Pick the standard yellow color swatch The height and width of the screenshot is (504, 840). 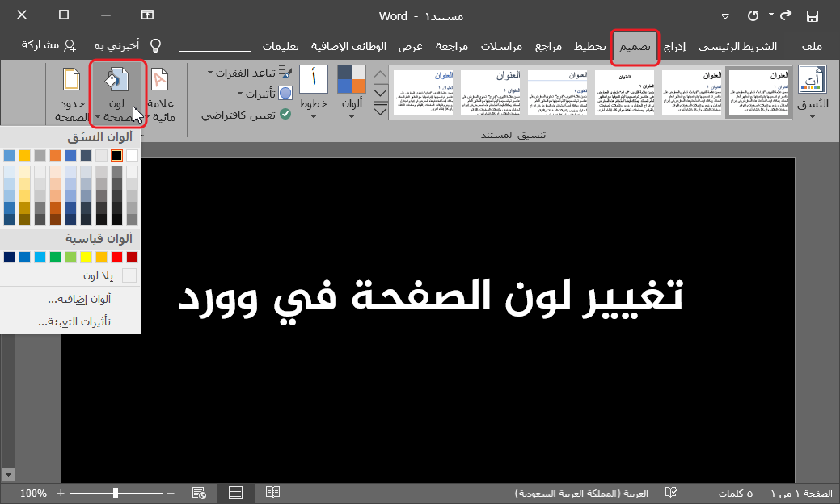86,257
